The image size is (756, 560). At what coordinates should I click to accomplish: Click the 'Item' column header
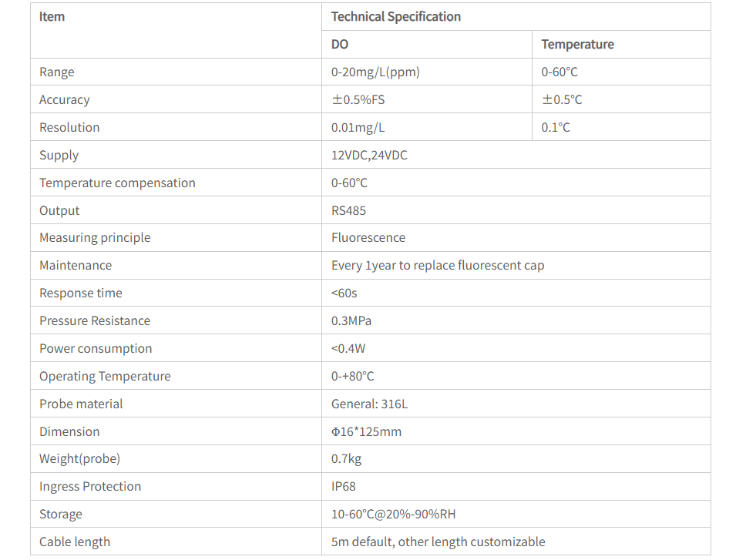(52, 17)
